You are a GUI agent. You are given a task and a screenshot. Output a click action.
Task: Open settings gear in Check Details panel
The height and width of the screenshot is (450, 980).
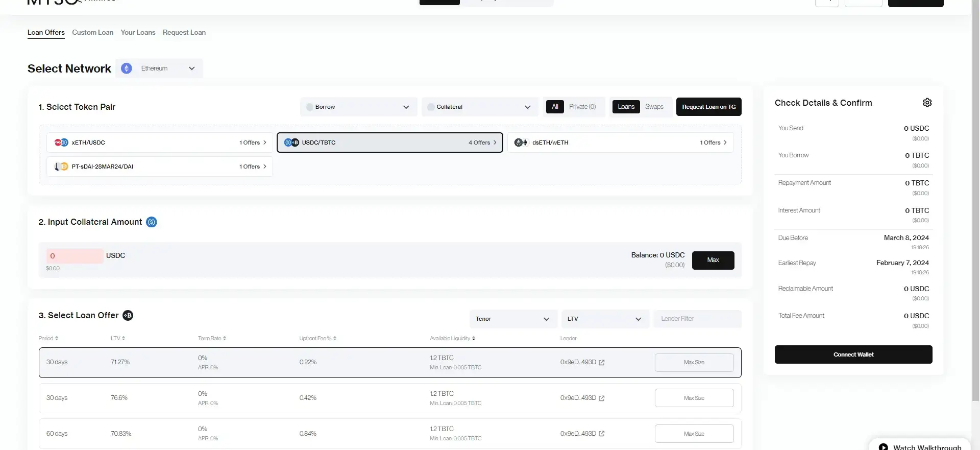[x=927, y=103]
